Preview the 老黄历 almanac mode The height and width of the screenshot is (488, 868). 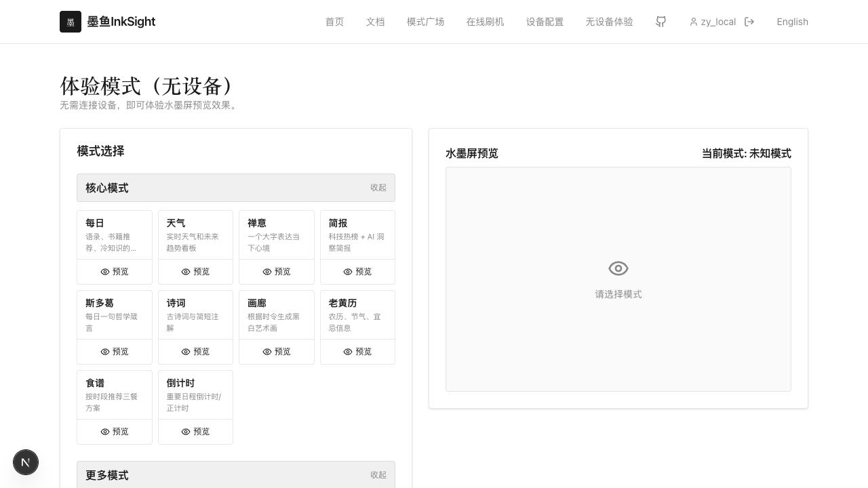coord(357,352)
